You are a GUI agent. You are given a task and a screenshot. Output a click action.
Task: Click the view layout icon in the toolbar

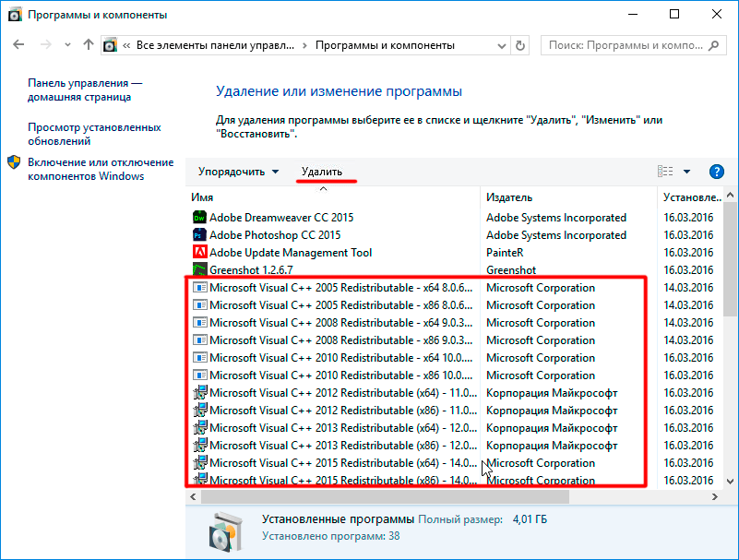click(665, 172)
